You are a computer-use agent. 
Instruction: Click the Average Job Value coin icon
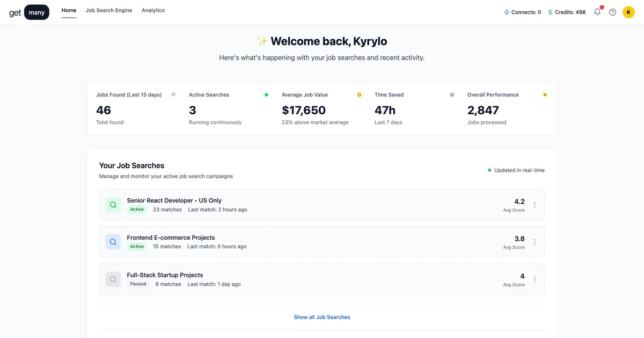point(359,94)
